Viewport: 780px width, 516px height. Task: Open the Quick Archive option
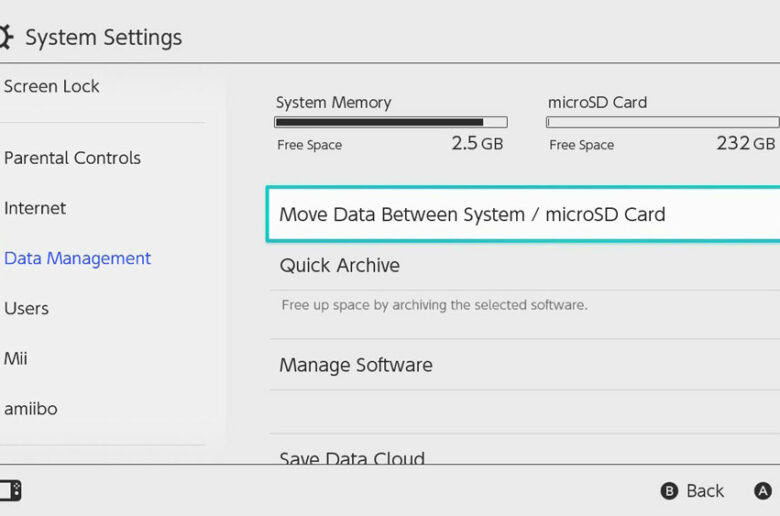[x=525, y=265]
